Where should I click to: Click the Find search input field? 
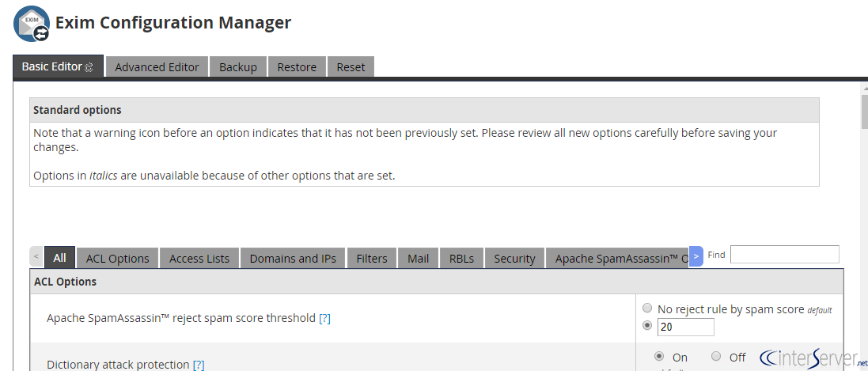(784, 255)
